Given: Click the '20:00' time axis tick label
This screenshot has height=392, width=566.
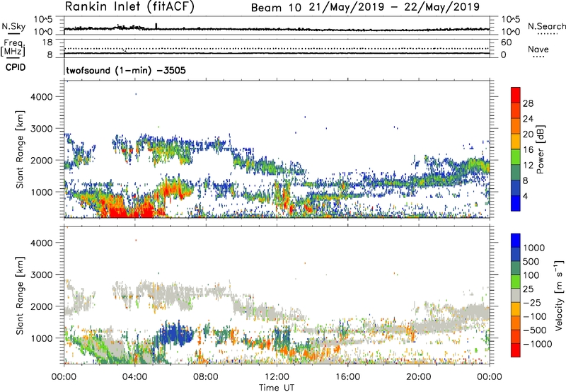Looking at the screenshot, I should point(418,377).
